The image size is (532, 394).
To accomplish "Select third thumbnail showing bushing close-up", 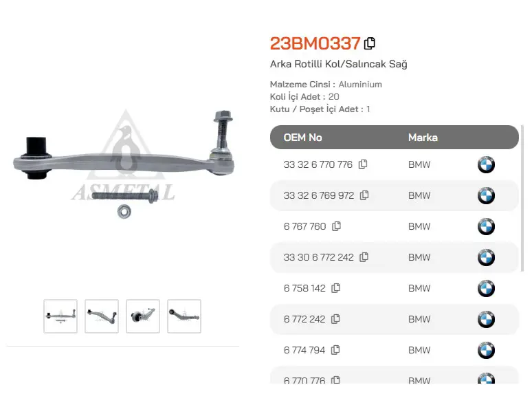I will point(143,316).
